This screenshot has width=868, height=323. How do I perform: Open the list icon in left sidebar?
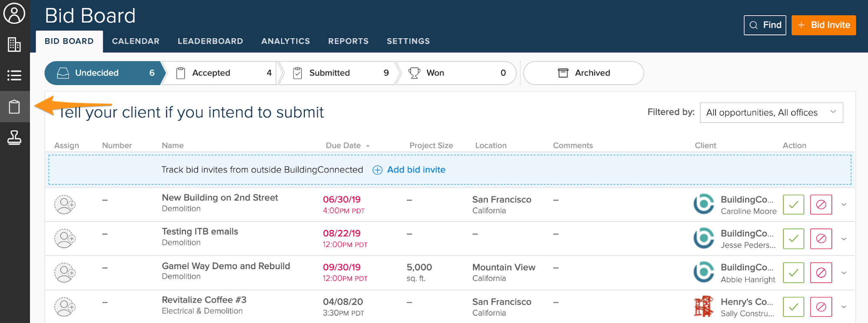click(14, 76)
